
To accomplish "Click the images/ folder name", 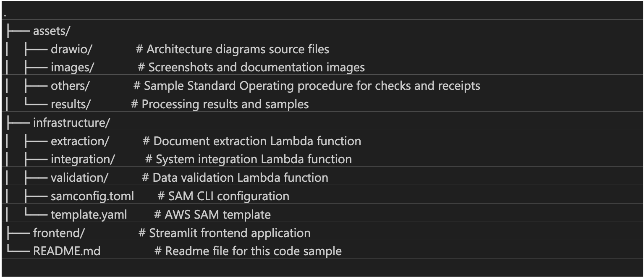I will (72, 68).
